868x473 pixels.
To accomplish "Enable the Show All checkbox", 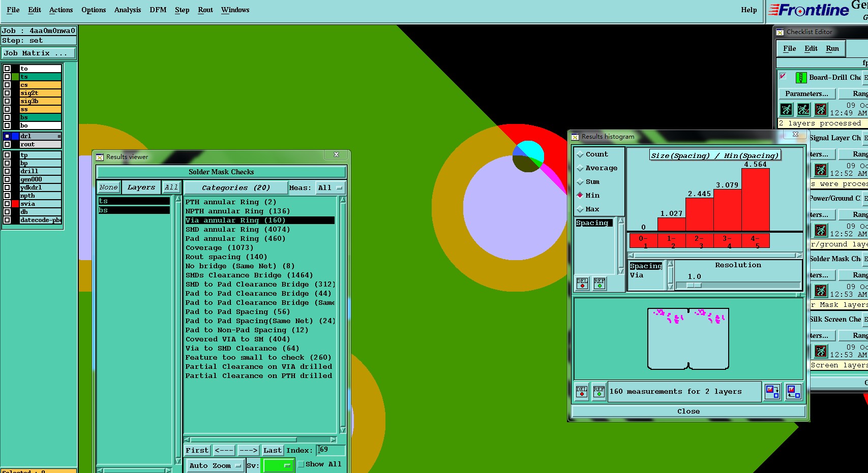I will (301, 464).
